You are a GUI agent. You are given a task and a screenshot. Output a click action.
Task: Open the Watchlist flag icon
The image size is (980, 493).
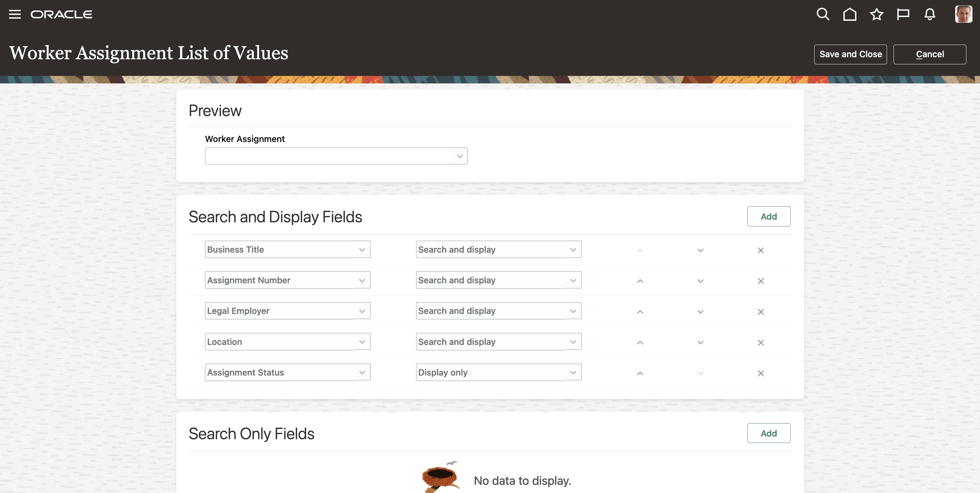(x=903, y=14)
